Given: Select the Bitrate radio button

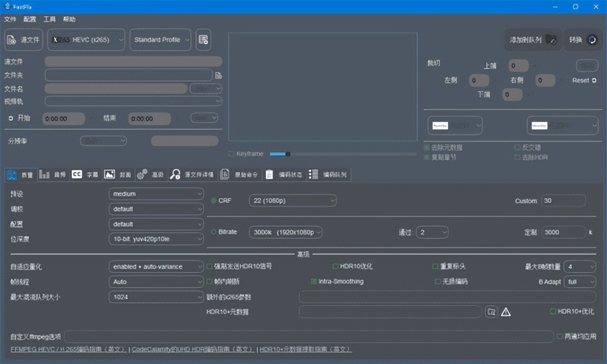Looking at the screenshot, I should [x=213, y=232].
